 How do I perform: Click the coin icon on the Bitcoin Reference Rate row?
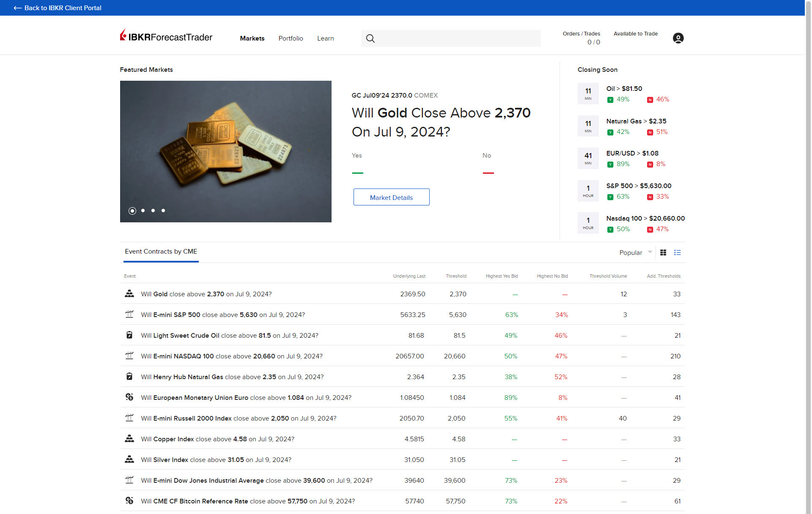[129, 500]
